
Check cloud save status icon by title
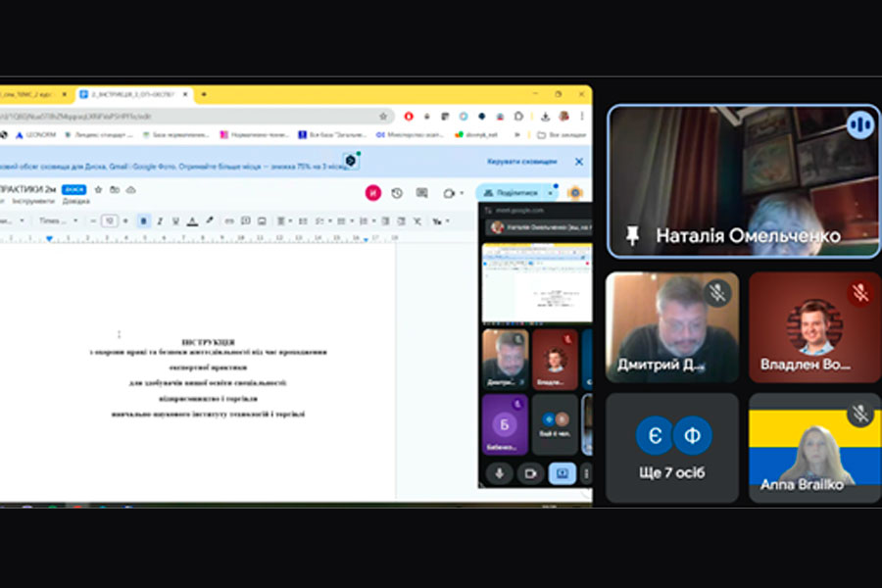tap(131, 189)
